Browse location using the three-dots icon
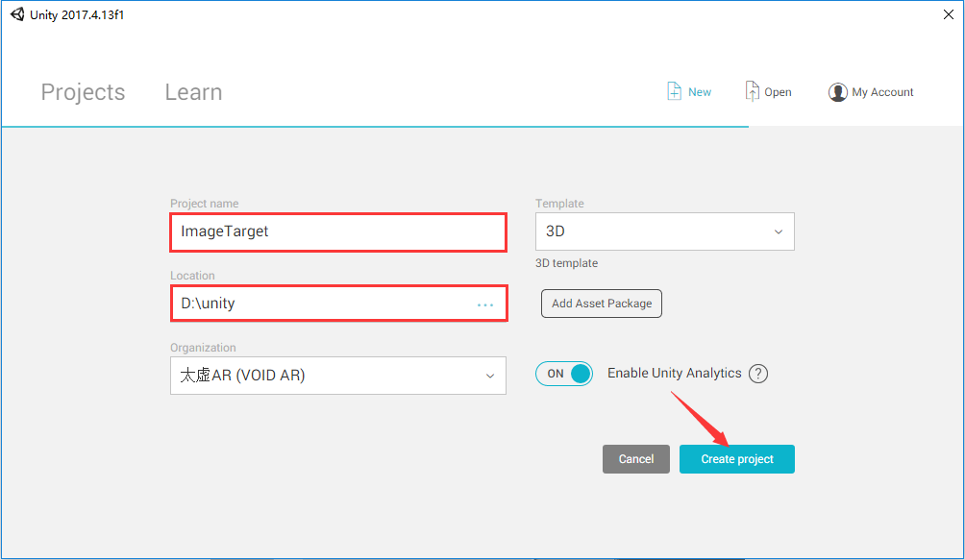This screenshot has width=965, height=560. click(x=485, y=304)
